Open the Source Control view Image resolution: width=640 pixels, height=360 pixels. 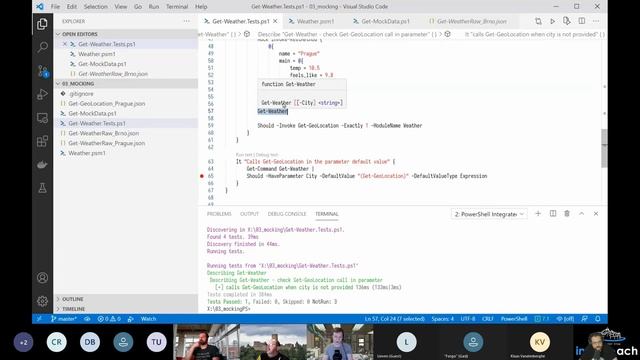(42, 71)
